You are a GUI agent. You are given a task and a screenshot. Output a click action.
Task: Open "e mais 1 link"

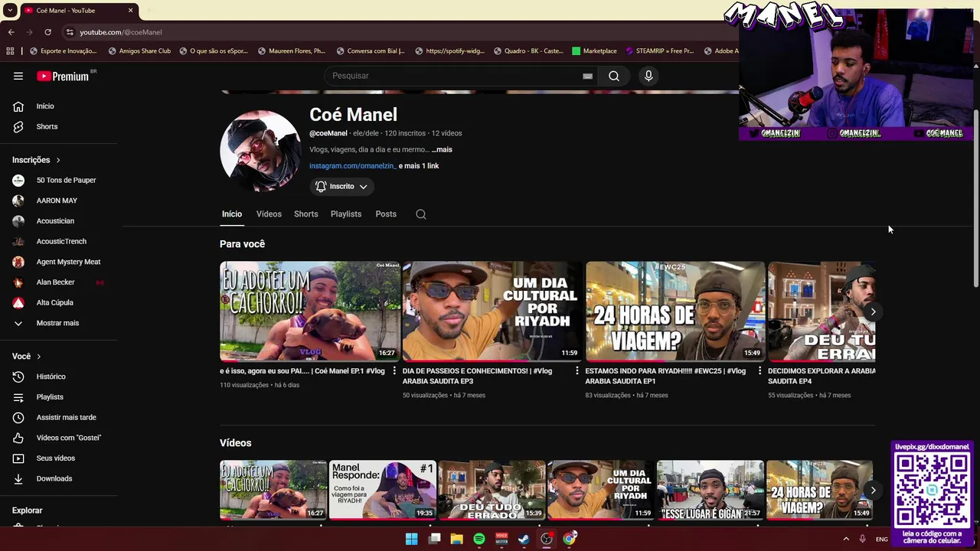(419, 166)
